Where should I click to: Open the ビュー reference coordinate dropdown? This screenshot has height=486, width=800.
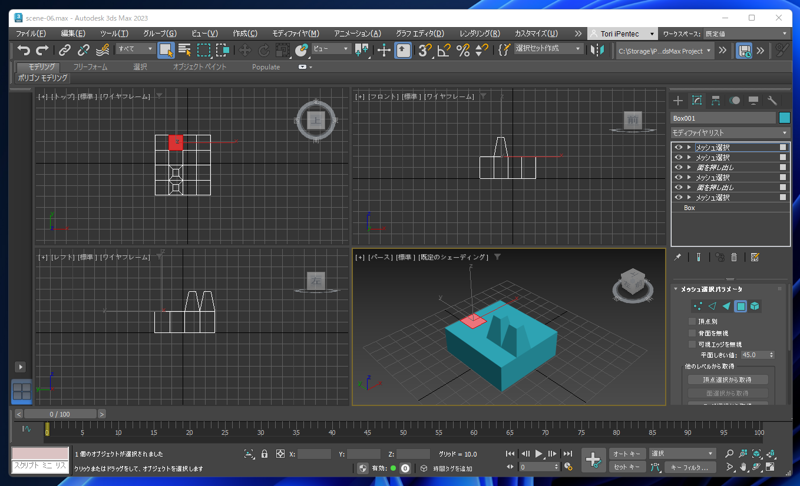[331, 49]
